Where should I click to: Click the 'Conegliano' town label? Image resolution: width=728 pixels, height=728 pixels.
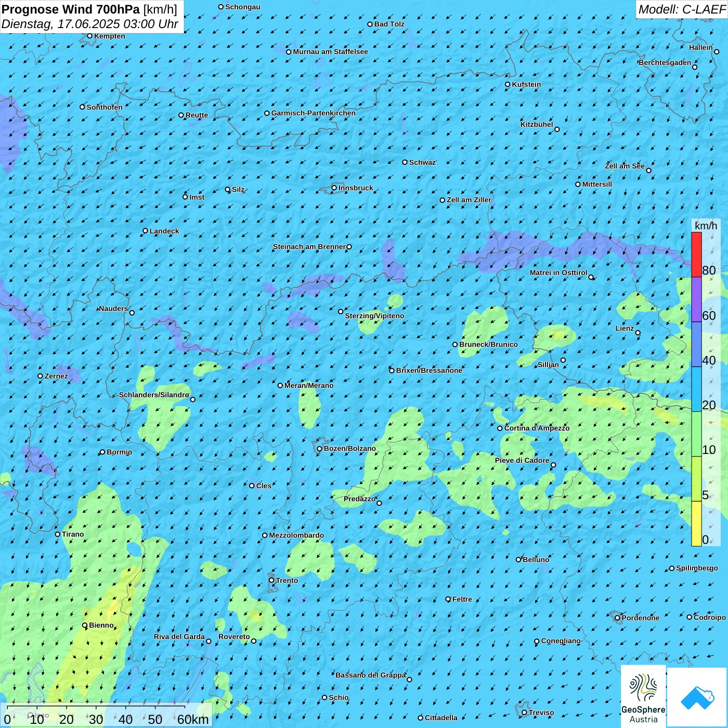point(561,641)
